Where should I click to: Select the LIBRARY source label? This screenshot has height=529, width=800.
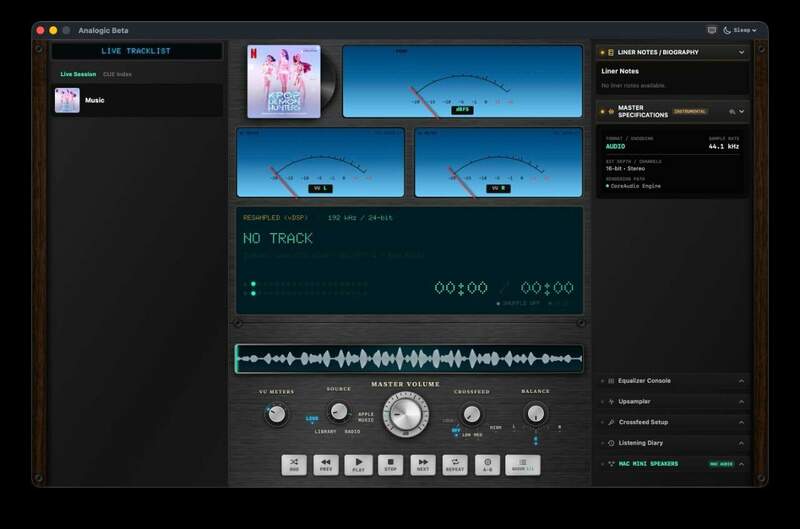click(x=325, y=432)
